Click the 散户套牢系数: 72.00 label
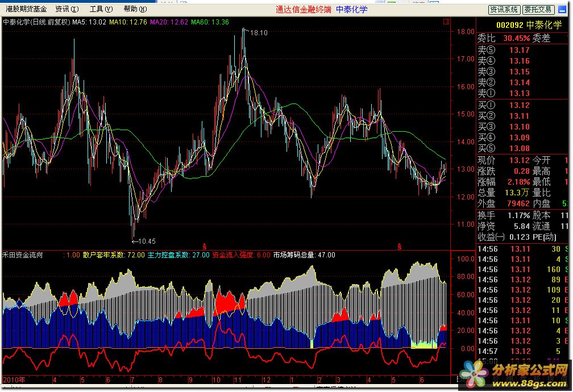Screen dimensions: 573x392 point(114,255)
